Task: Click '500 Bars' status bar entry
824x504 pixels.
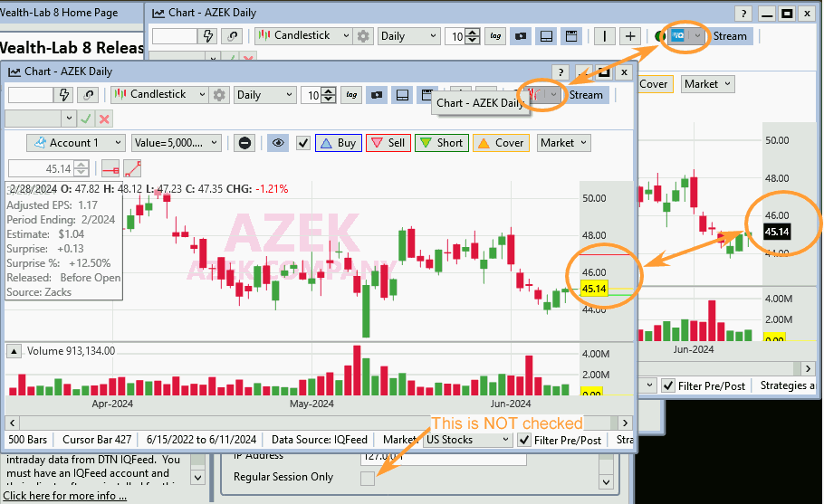Action: pos(28,440)
